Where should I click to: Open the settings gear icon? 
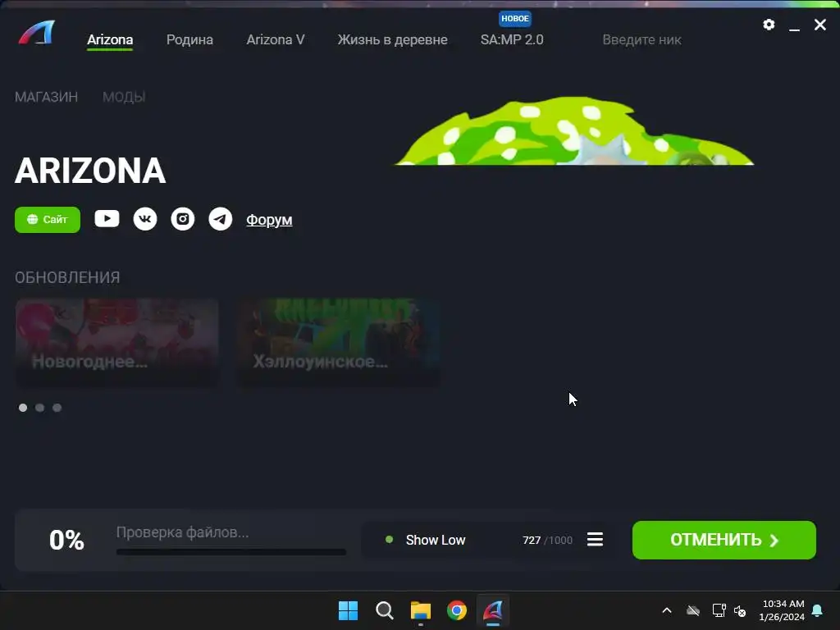[x=769, y=25]
